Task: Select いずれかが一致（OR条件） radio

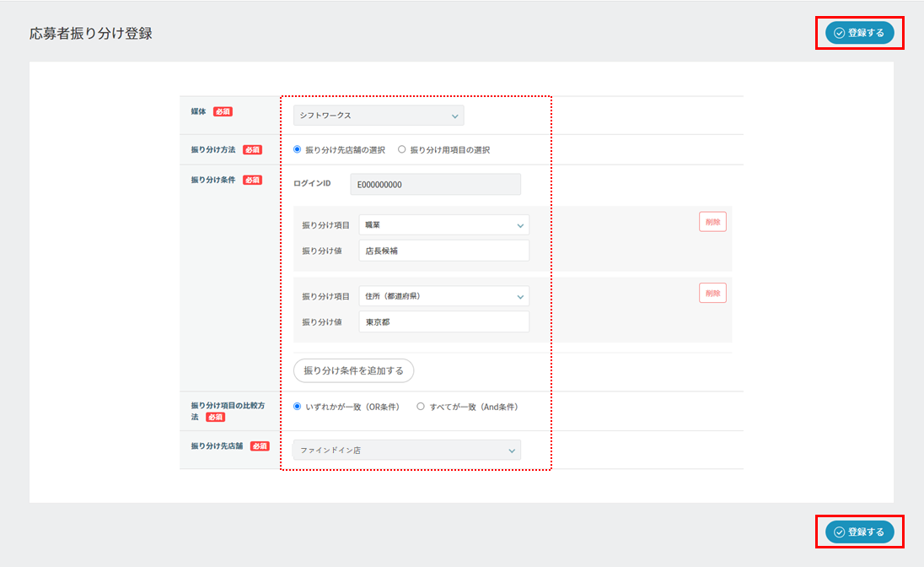Action: 297,406
